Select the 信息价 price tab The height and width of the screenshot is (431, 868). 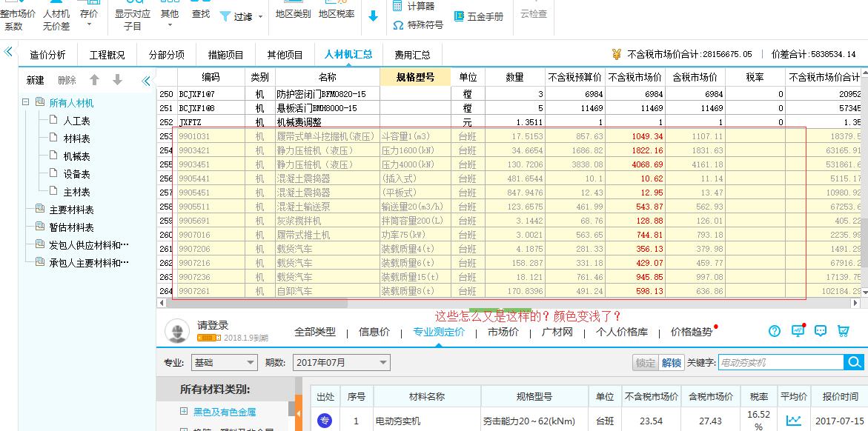pyautogui.click(x=374, y=332)
